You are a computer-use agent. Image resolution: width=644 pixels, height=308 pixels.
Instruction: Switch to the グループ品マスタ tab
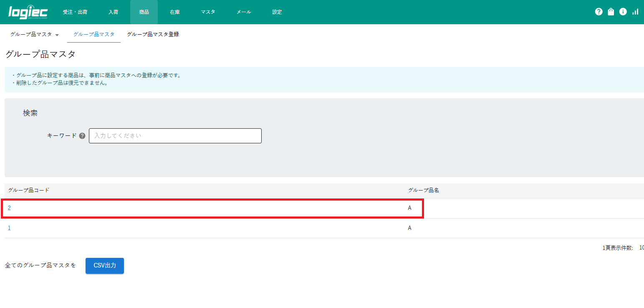[x=94, y=34]
